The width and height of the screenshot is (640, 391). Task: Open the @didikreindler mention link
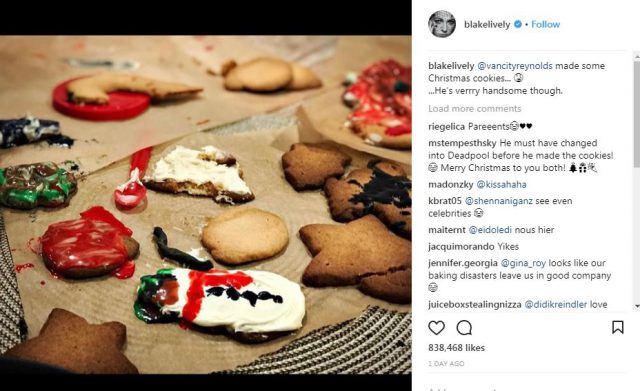tap(555, 304)
